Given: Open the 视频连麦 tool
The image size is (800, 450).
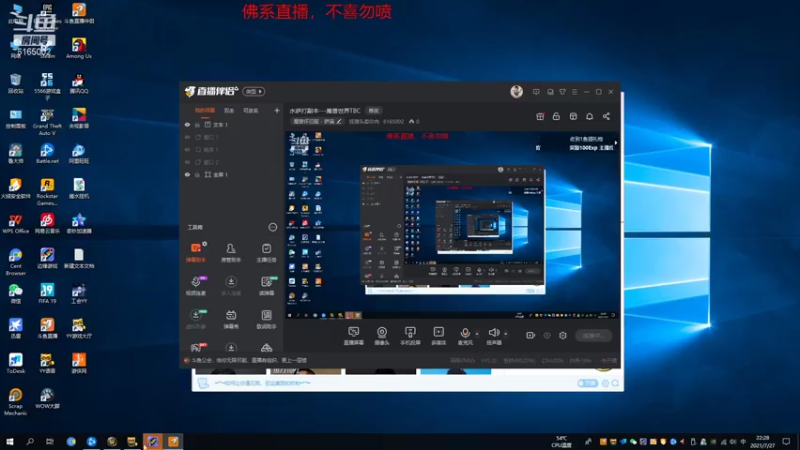Looking at the screenshot, I should (196, 286).
